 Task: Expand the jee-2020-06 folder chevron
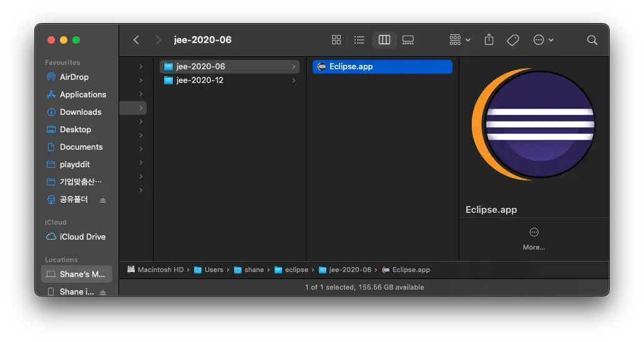294,67
